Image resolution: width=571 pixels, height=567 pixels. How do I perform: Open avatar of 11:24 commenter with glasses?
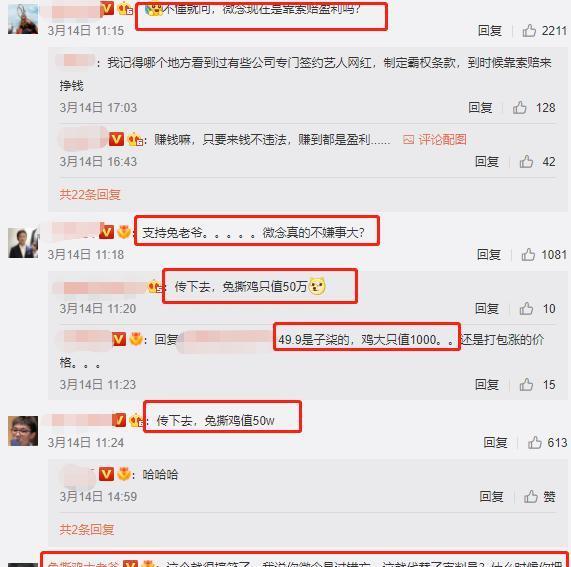coord(23,431)
